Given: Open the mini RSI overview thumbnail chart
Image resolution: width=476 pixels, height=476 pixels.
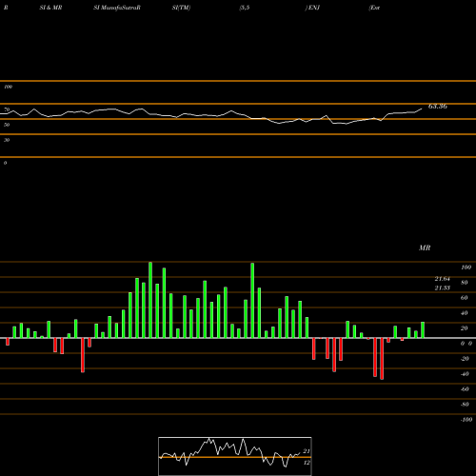Looking at the screenshot, I should pos(235,456).
